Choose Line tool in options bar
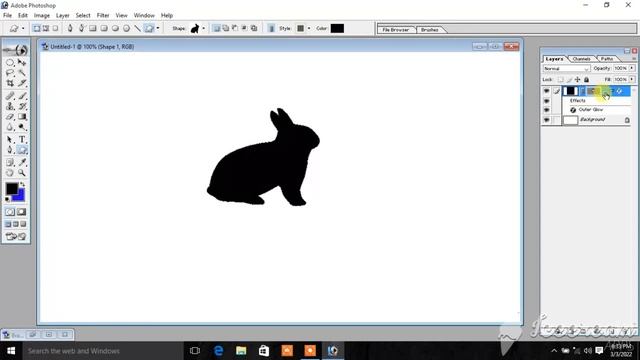This screenshot has height=360, width=640. pyautogui.click(x=138, y=28)
